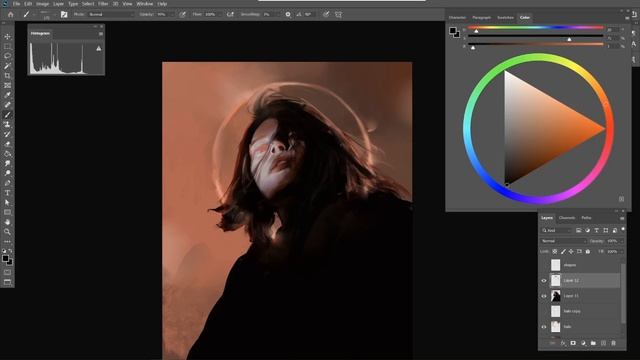Click the Home icon in options bar
The width and height of the screenshot is (640, 360).
11,15
